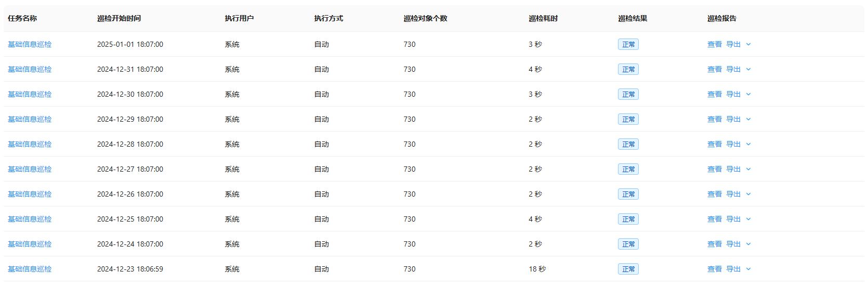Export (导出) report for the 2024-12-28 row
This screenshot has width=868, height=284.
(733, 144)
